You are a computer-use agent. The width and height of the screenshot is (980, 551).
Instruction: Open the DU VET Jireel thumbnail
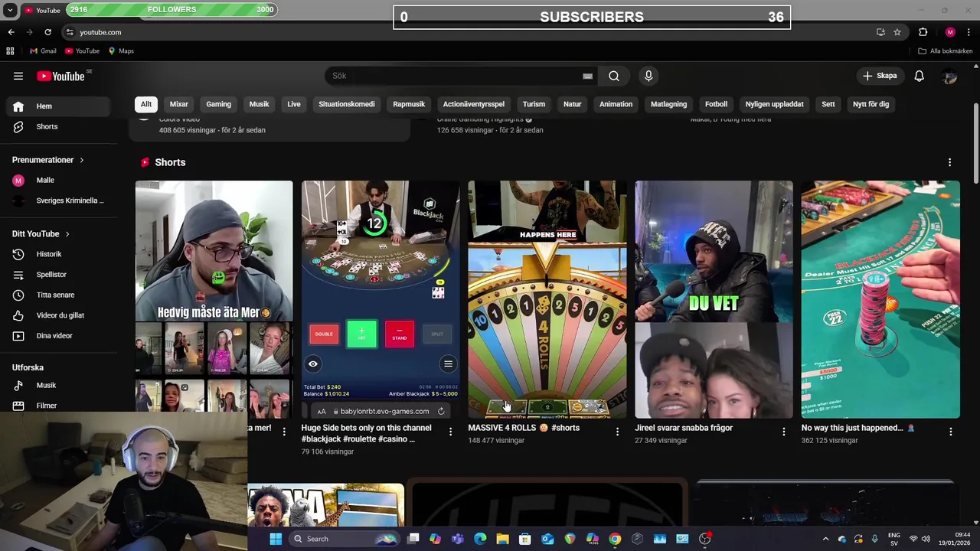click(714, 299)
